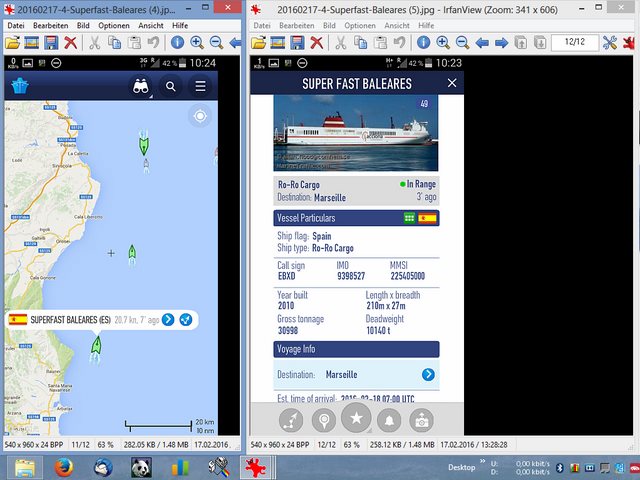Click the star favorite round button
The height and width of the screenshot is (480, 640).
click(356, 418)
